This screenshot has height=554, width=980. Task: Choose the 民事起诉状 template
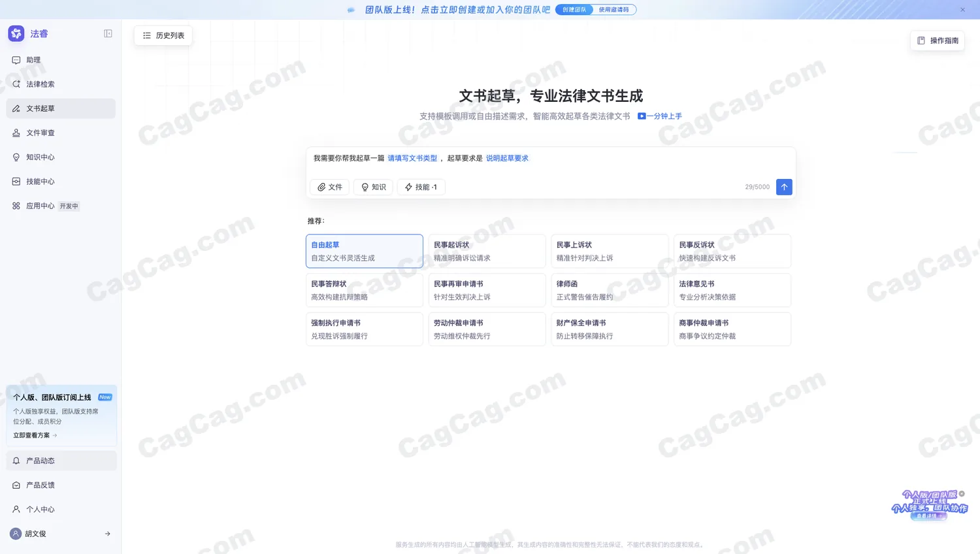487,251
